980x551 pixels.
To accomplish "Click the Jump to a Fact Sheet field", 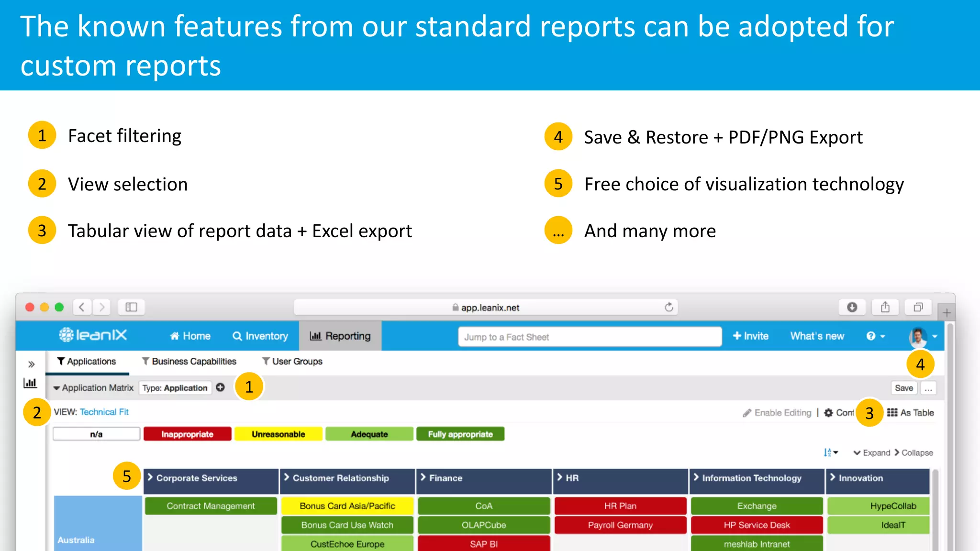I will (x=589, y=337).
